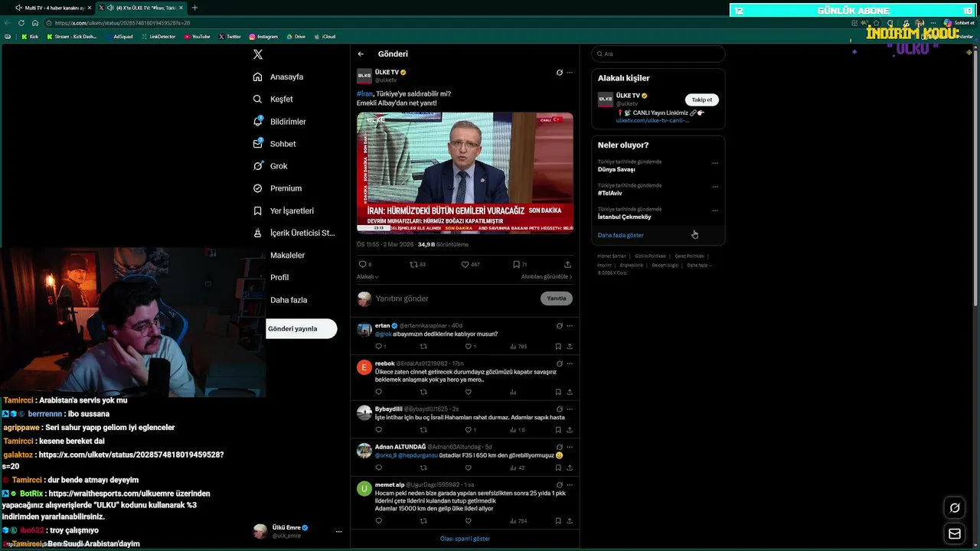The height and width of the screenshot is (551, 980).
Task: Open more options on memet alp's reply
Action: (x=570, y=485)
